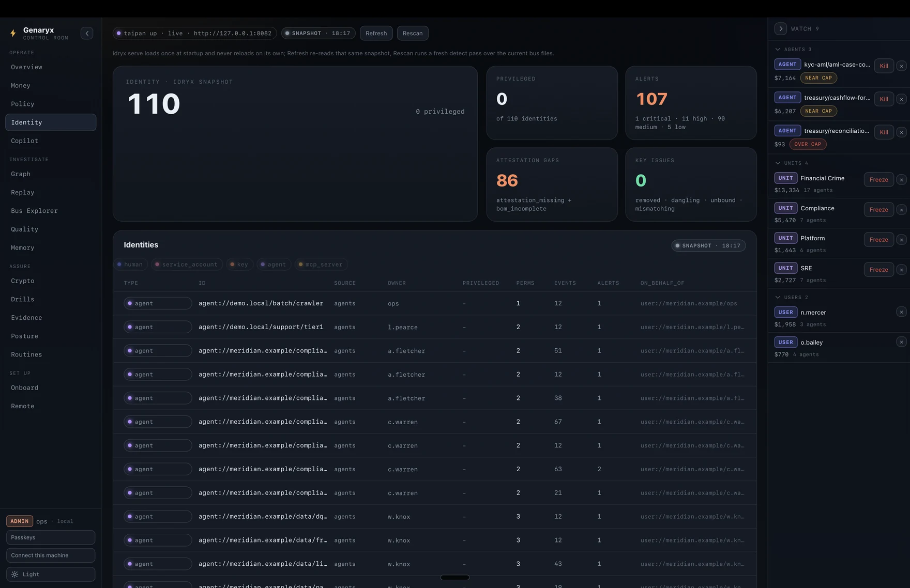Viewport: 910px width, 588px height.
Task: Open the Remote setup page
Action: [51, 406]
